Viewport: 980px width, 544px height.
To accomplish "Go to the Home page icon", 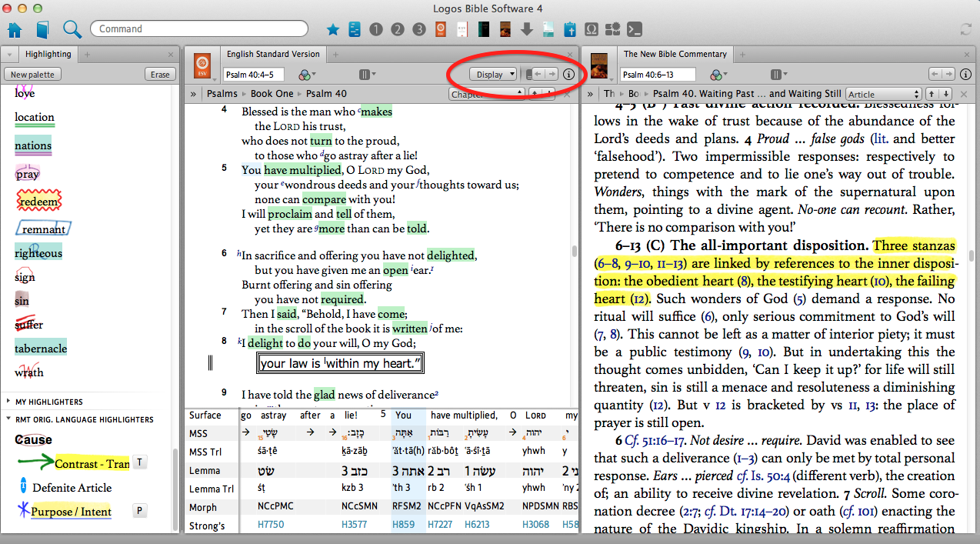I will click(15, 30).
